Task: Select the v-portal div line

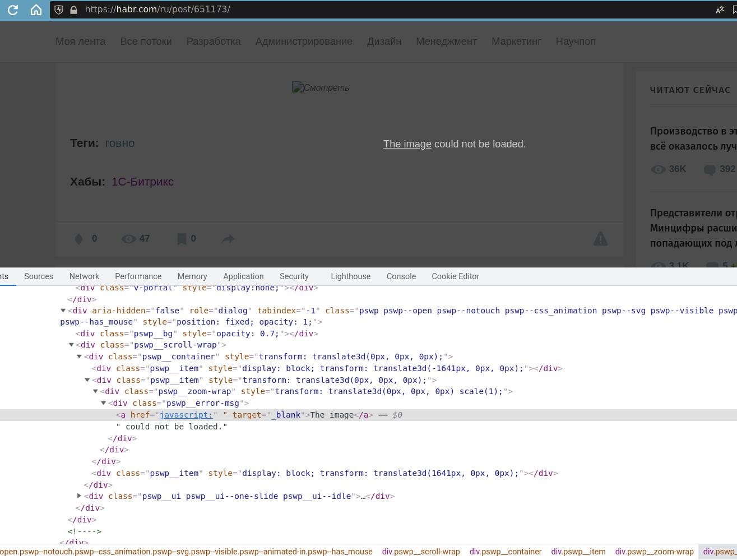Action: (197, 288)
